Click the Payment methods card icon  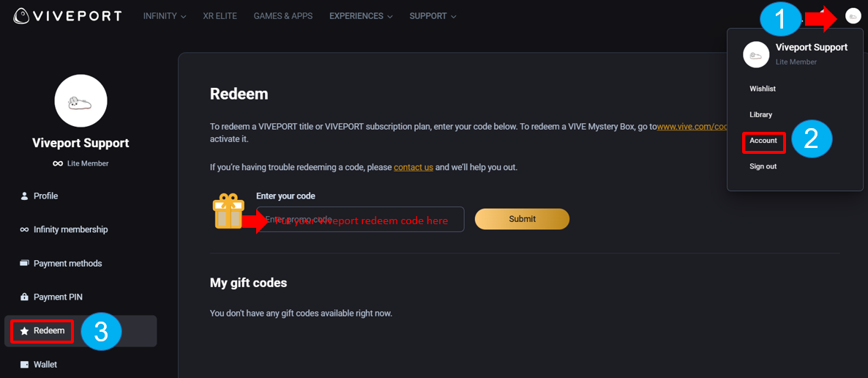coord(24,263)
